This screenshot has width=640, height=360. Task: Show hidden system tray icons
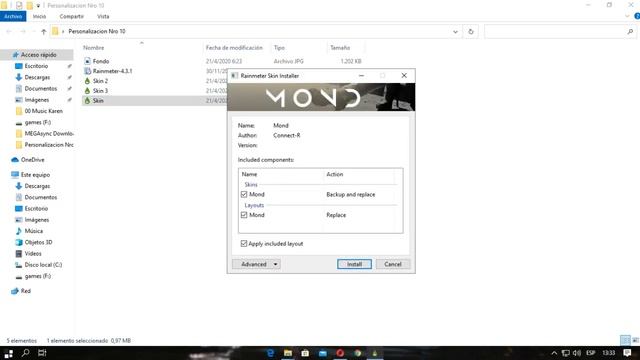tap(554, 353)
